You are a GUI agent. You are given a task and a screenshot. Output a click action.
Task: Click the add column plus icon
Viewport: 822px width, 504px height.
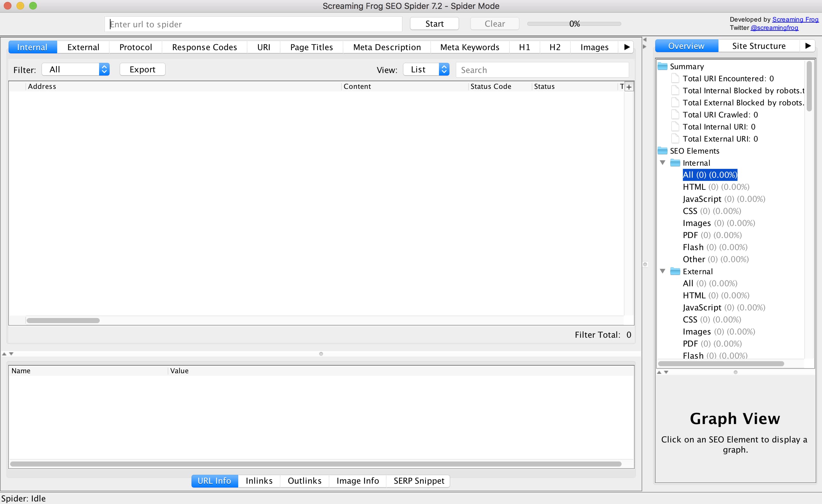pyautogui.click(x=629, y=87)
